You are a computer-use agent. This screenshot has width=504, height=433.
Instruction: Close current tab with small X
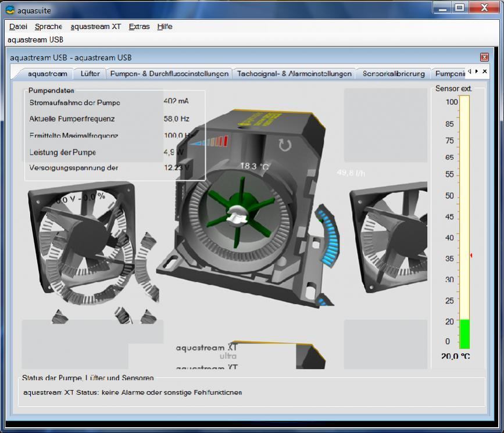(x=485, y=71)
